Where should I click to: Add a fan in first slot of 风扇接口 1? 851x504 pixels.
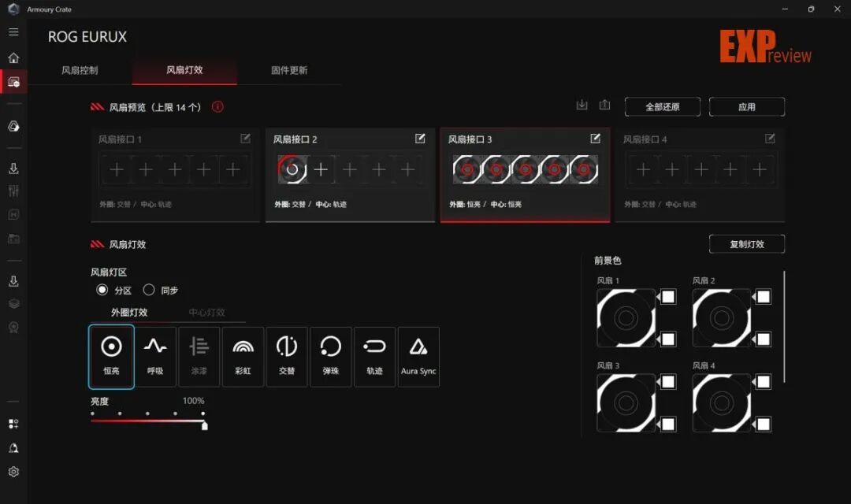tap(116, 170)
